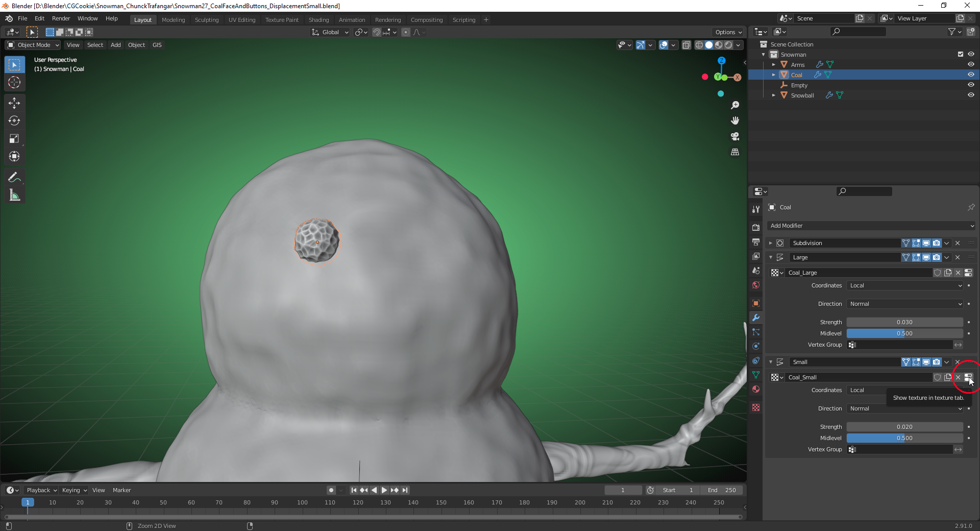
Task: Open Coordinates dropdown of Large modifier
Action: point(905,285)
